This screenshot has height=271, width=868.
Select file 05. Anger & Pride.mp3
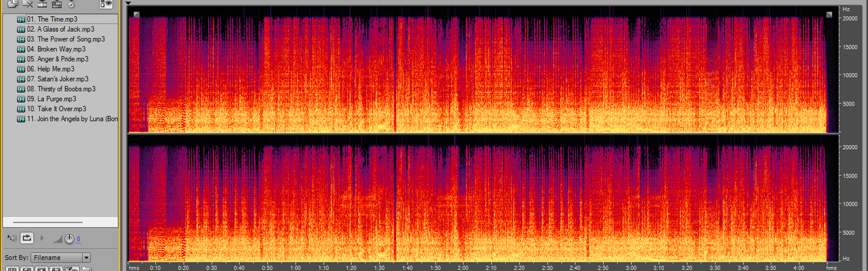(x=58, y=59)
